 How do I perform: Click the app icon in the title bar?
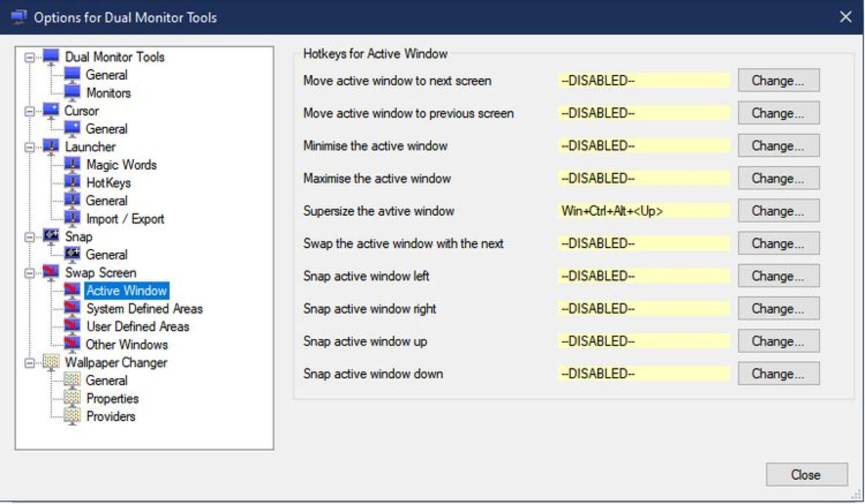[x=18, y=18]
